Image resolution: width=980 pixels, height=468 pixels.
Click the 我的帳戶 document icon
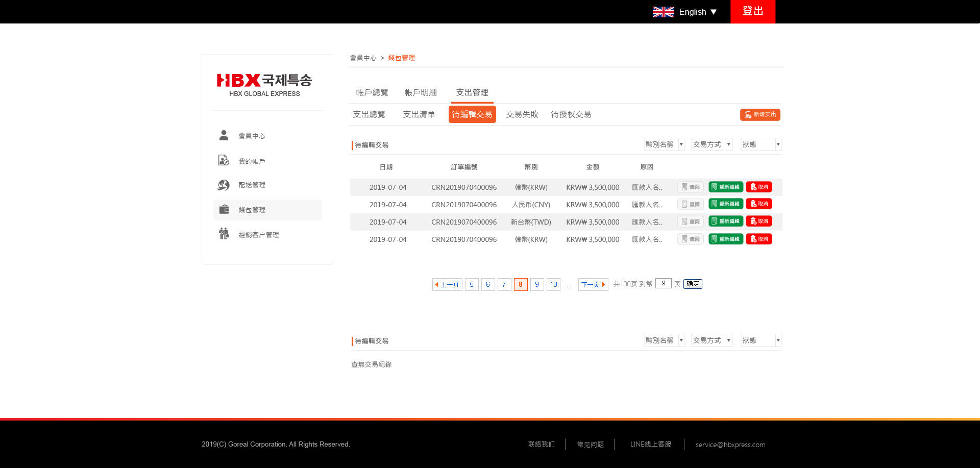tap(224, 161)
